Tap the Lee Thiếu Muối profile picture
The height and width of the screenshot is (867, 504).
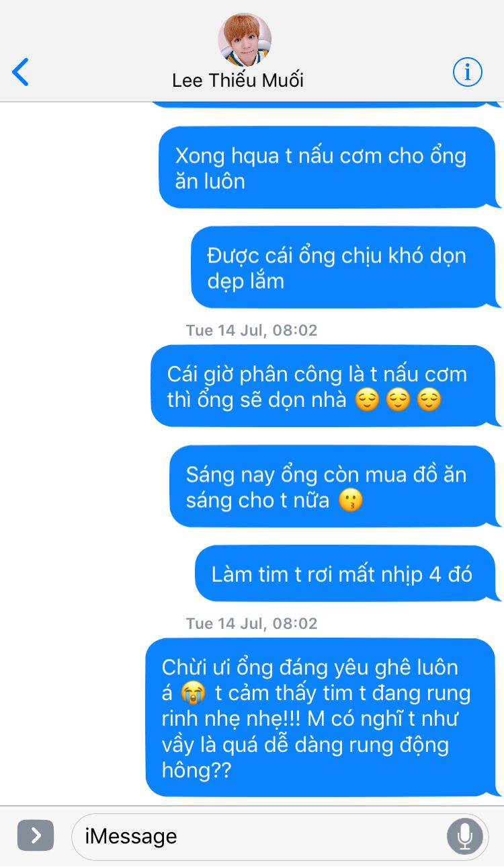[x=245, y=39]
